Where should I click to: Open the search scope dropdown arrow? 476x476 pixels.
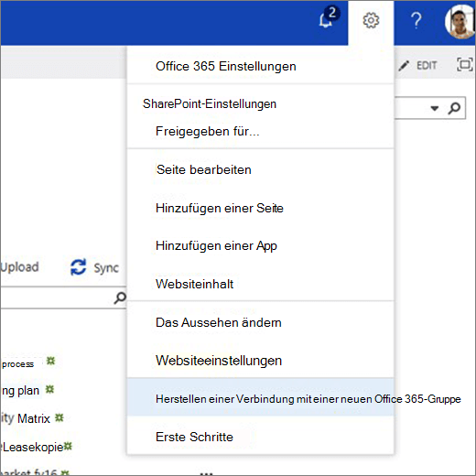point(434,108)
